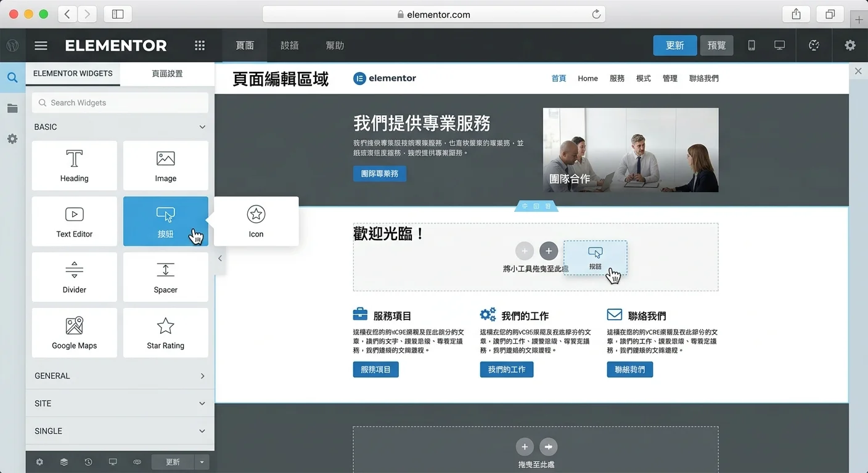Viewport: 868px width, 473px height.
Task: Open the Navigator from the bottom toolbar
Action: point(63,461)
